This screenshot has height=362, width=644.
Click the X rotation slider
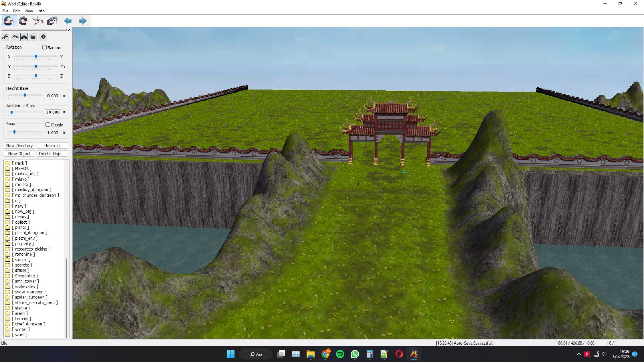tap(36, 57)
